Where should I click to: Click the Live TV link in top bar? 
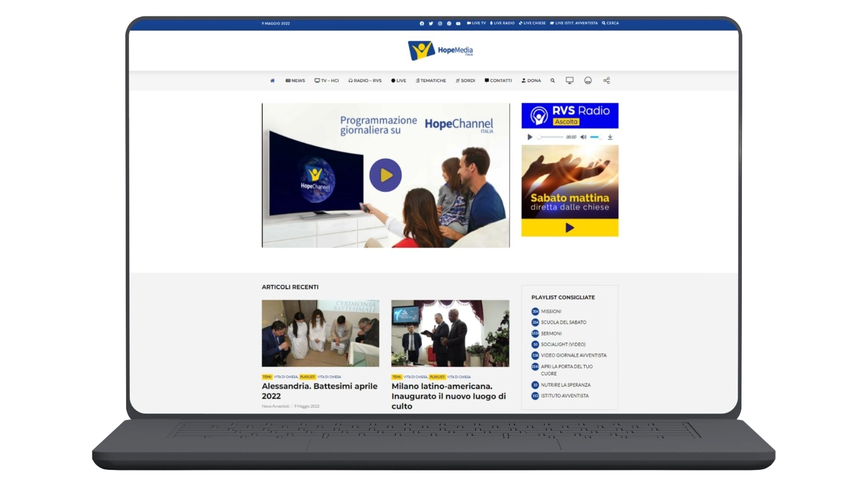(x=476, y=23)
